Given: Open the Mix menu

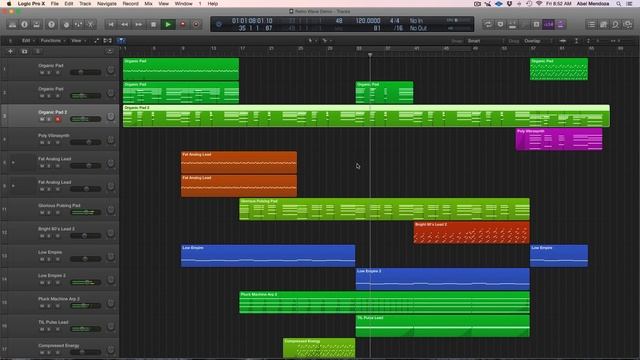Looking at the screenshot, I should 148,4.
